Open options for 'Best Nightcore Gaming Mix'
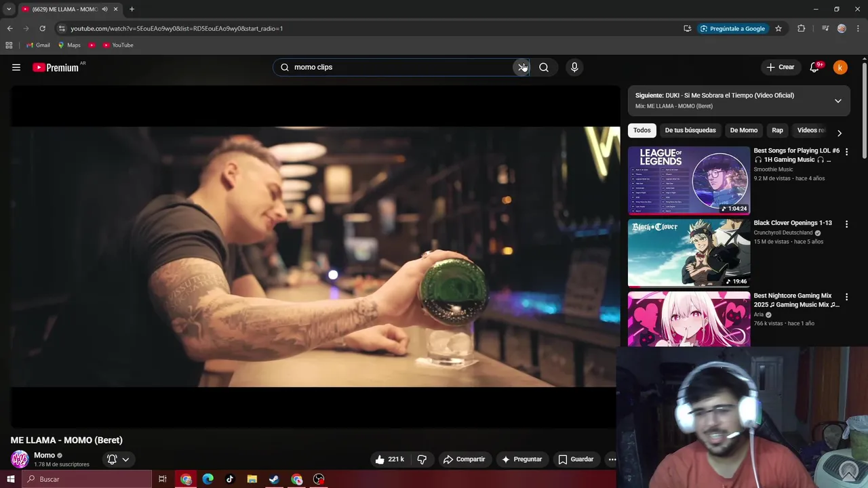The width and height of the screenshot is (868, 488). pos(846,297)
